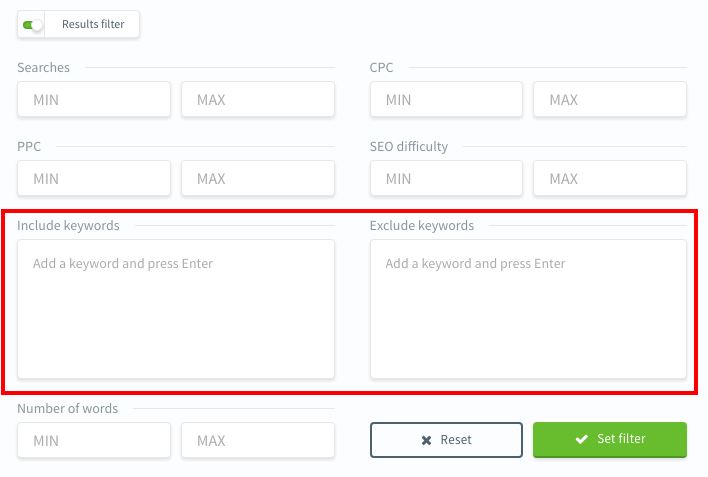Click the SEO difficulty heading label
The width and height of the screenshot is (708, 477).
coord(409,147)
